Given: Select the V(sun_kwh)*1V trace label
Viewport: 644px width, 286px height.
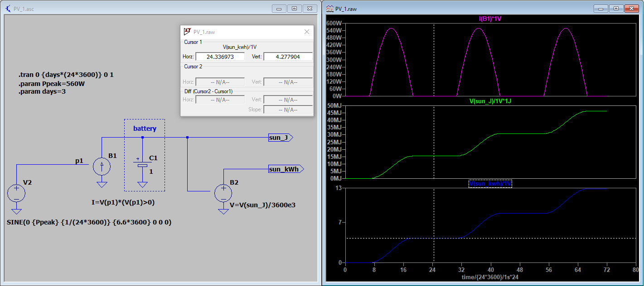Looking at the screenshot, I should coord(490,184).
